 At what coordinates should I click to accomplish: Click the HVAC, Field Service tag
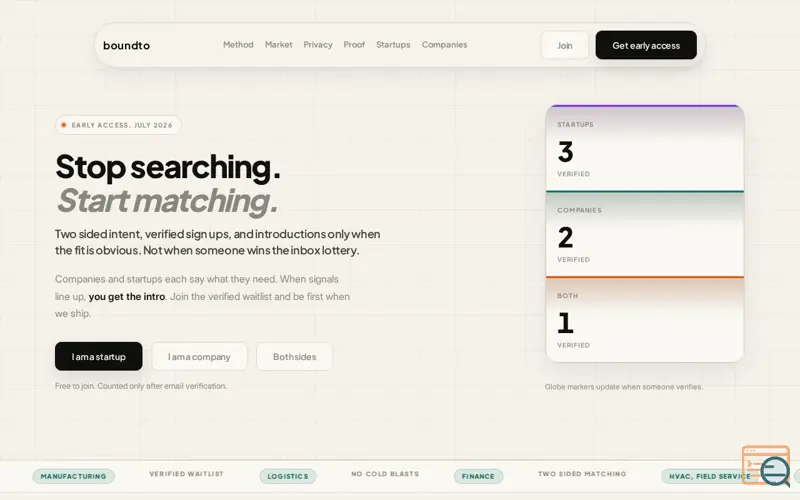(x=709, y=476)
